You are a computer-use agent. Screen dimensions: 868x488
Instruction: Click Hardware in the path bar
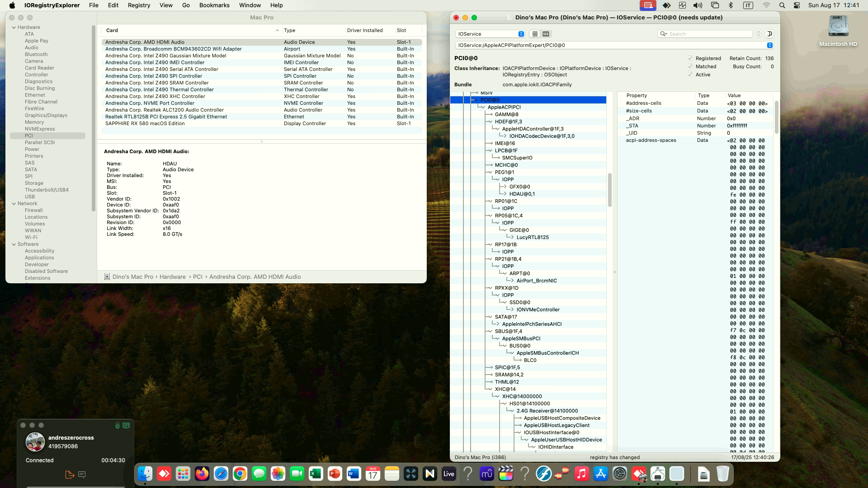point(172,277)
